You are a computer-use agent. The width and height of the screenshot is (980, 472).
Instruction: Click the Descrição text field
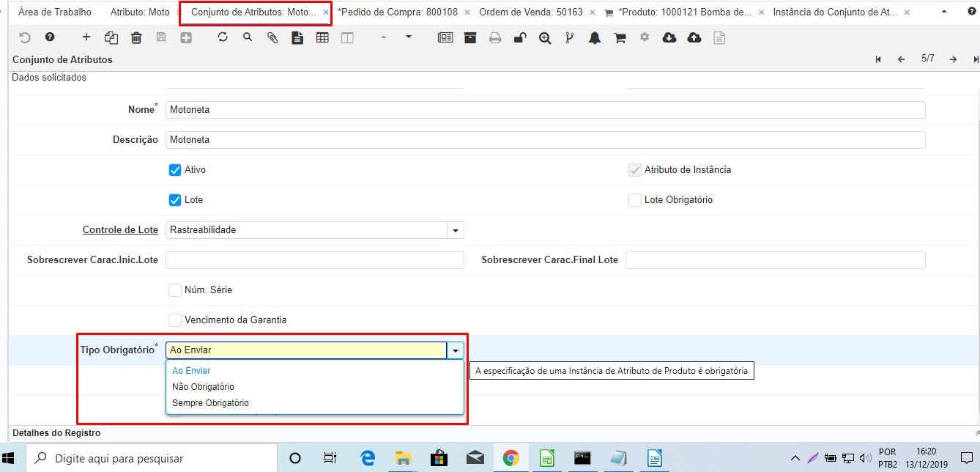click(545, 140)
